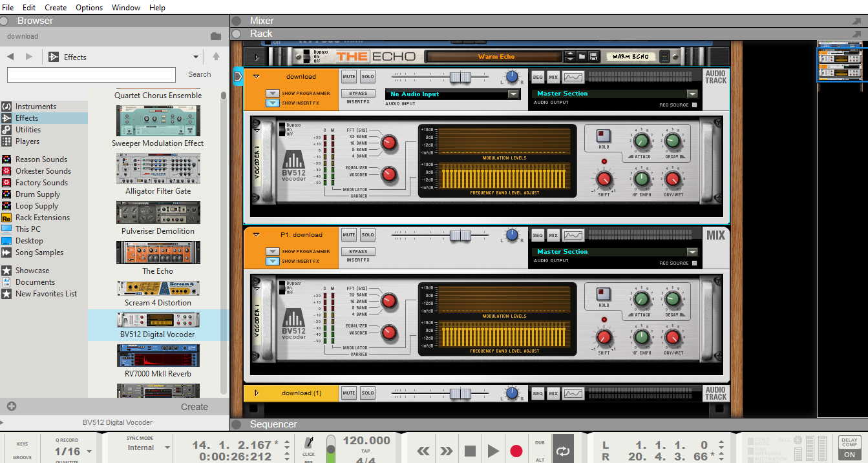Go up one level in the Browser
This screenshot has width=868, height=463.
click(216, 57)
